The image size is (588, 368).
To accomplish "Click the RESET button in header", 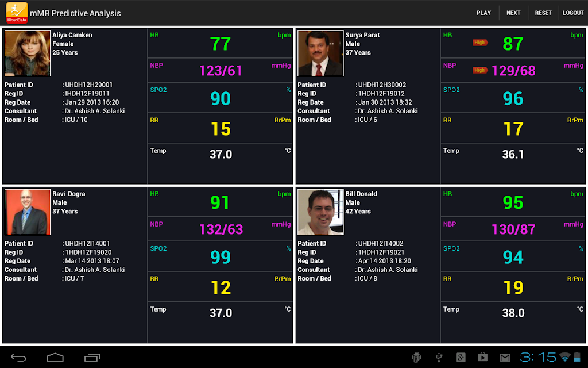I will pos(543,13).
